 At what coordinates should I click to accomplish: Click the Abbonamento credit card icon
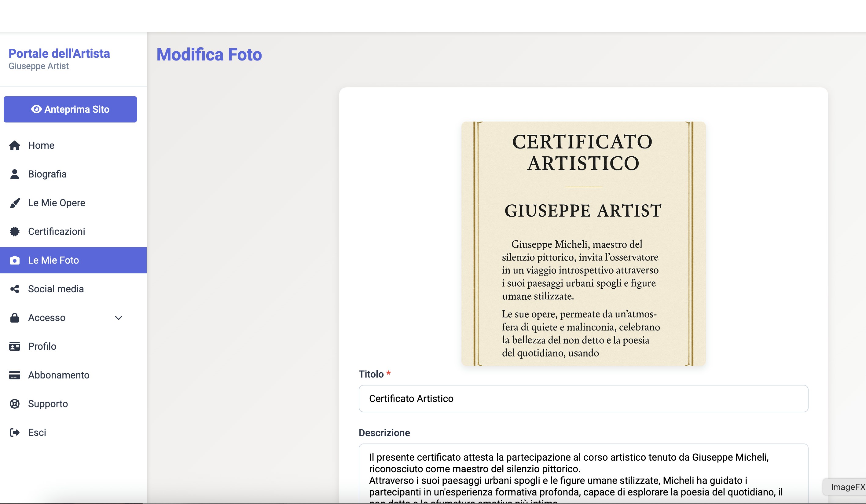pos(14,375)
